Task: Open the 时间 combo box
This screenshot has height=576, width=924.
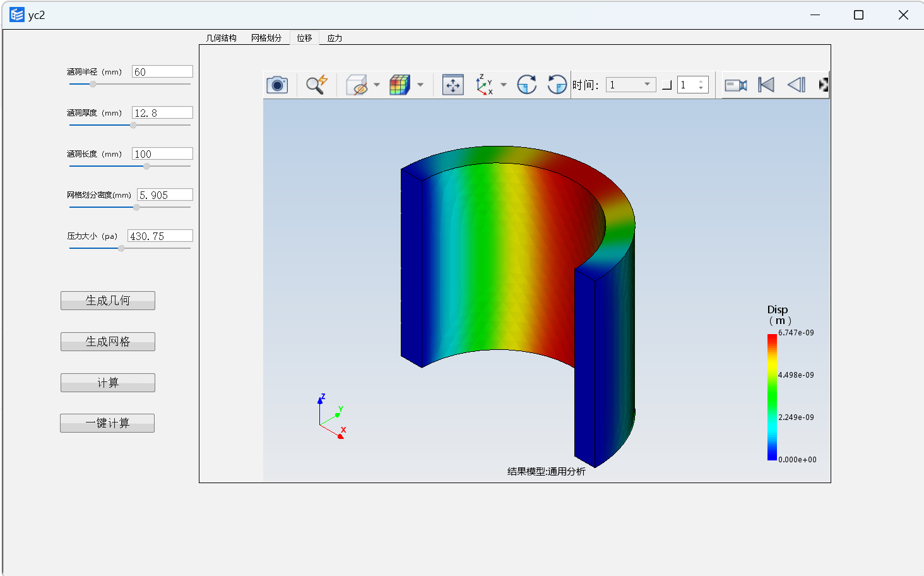Action: click(631, 85)
